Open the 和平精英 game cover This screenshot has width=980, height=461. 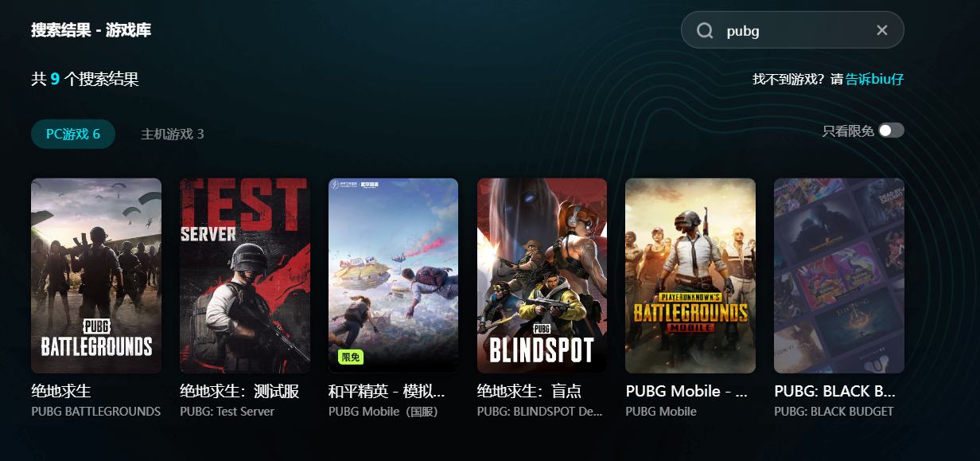click(x=393, y=275)
